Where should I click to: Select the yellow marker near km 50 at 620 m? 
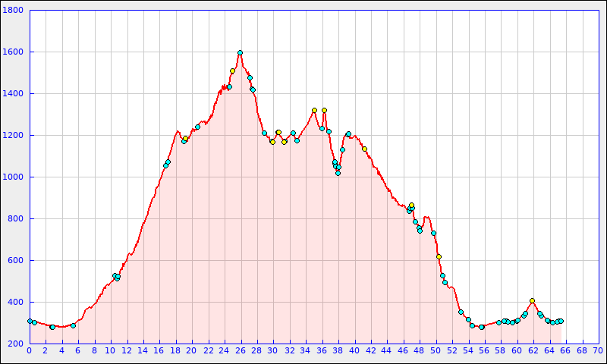point(439,256)
